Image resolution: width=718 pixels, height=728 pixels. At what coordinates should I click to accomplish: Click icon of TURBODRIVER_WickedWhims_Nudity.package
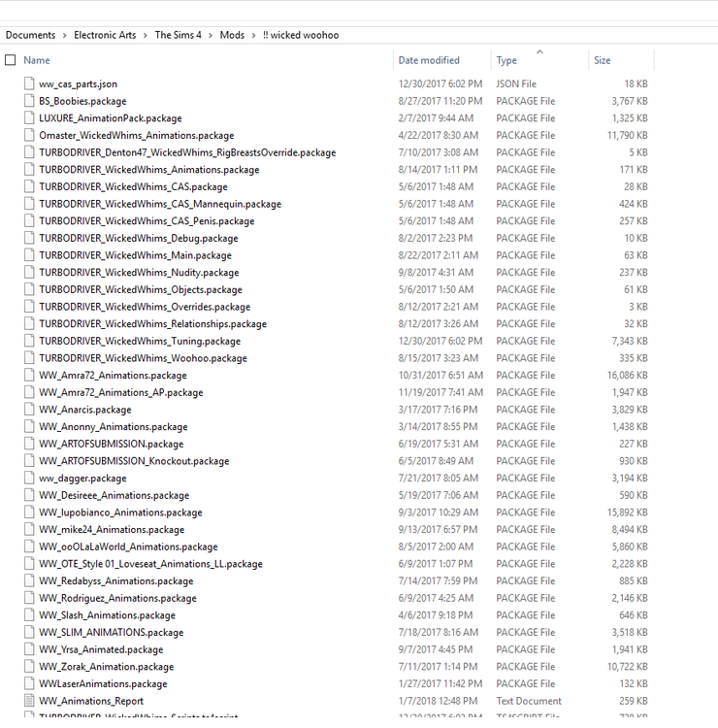pyautogui.click(x=29, y=272)
